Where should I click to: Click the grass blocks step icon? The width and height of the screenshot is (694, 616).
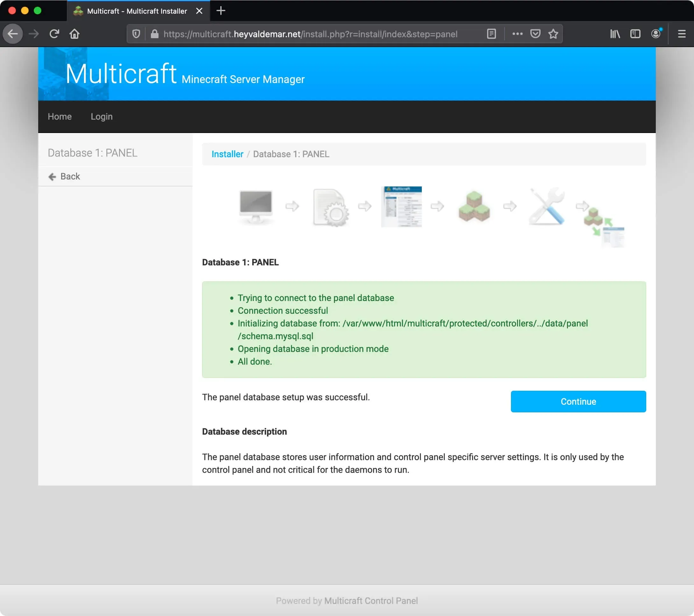click(x=474, y=206)
